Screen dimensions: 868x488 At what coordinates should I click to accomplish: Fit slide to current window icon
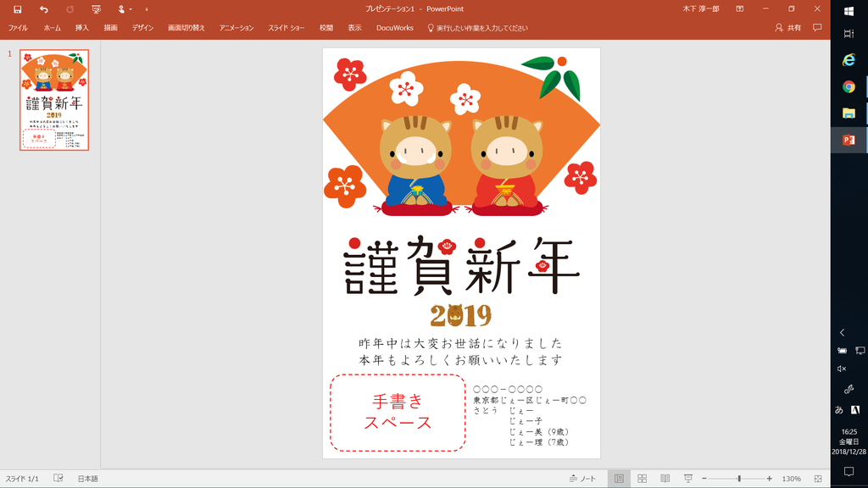click(x=818, y=479)
